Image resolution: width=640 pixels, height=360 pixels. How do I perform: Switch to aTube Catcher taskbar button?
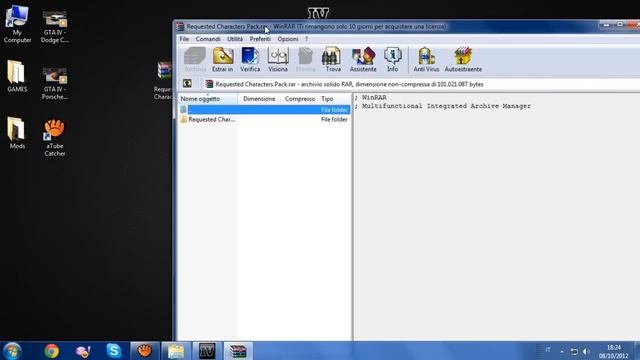144,351
